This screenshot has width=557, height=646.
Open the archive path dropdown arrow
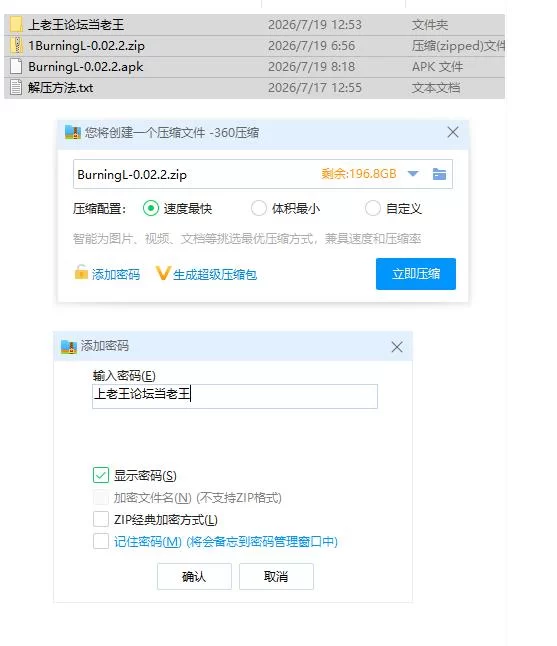[413, 174]
